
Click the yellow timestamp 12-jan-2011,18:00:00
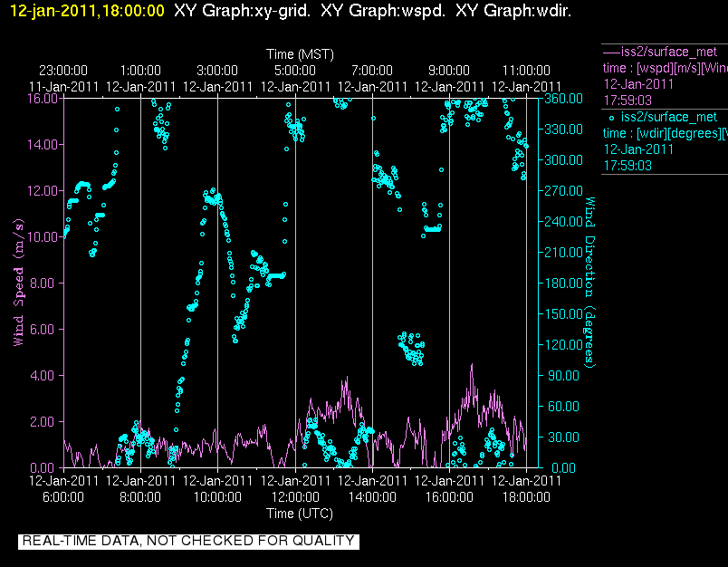tap(87, 11)
